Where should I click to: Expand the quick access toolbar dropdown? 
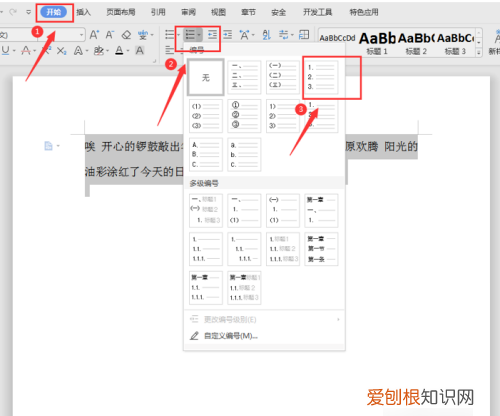[x=28, y=12]
